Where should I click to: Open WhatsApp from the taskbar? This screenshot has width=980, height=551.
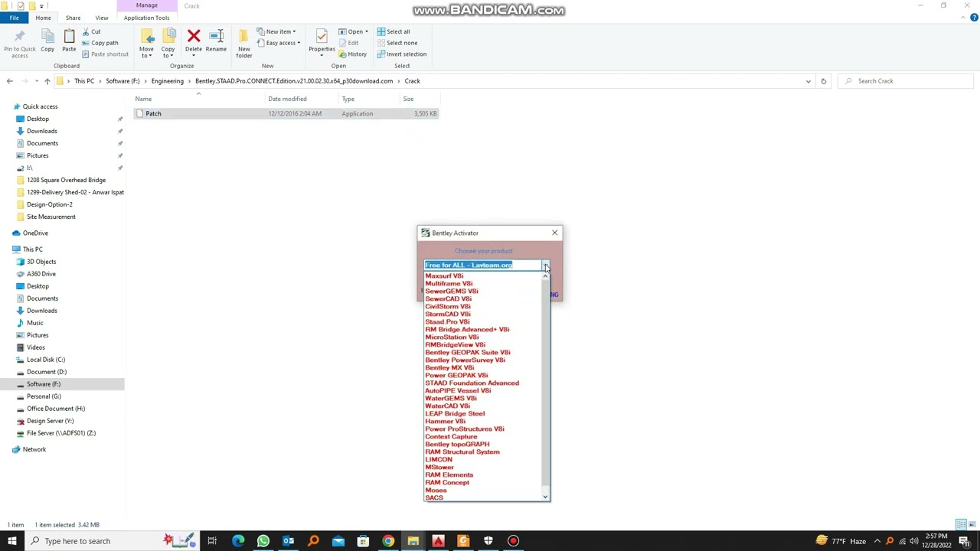(263, 541)
